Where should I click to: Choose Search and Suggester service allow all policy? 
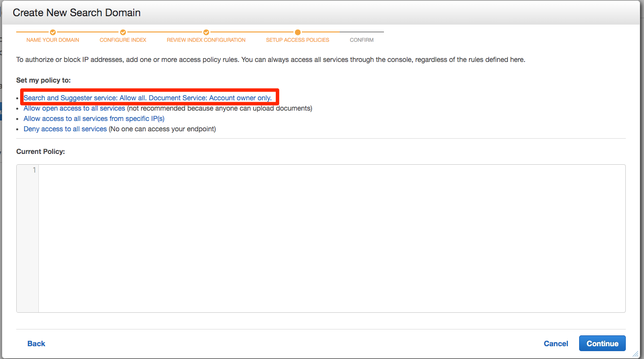147,98
